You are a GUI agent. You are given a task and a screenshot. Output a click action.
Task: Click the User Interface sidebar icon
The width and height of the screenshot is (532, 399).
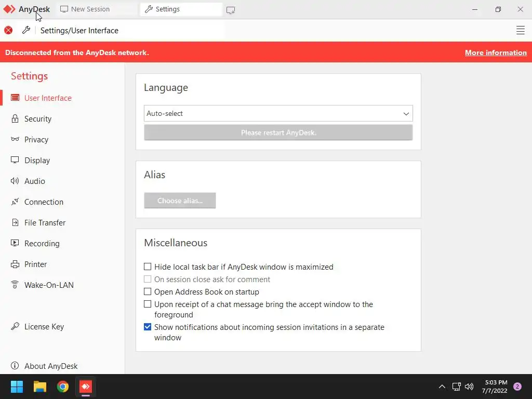[x=15, y=98]
